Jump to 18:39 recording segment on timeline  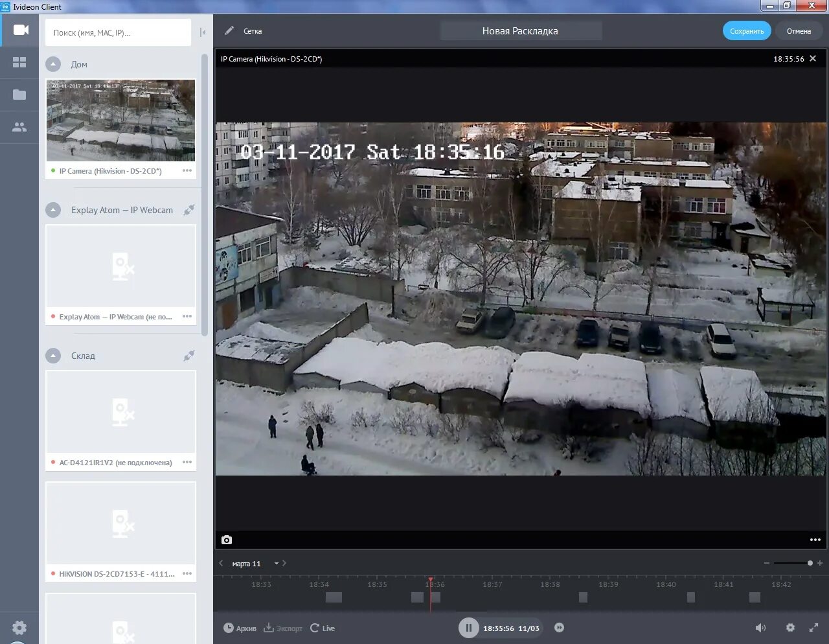coord(583,597)
